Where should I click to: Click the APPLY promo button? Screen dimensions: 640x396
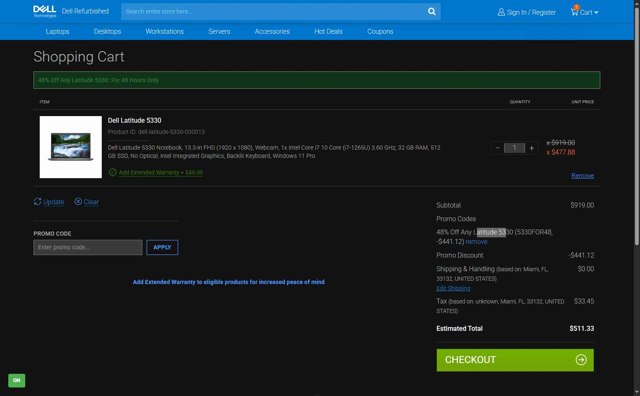point(162,247)
